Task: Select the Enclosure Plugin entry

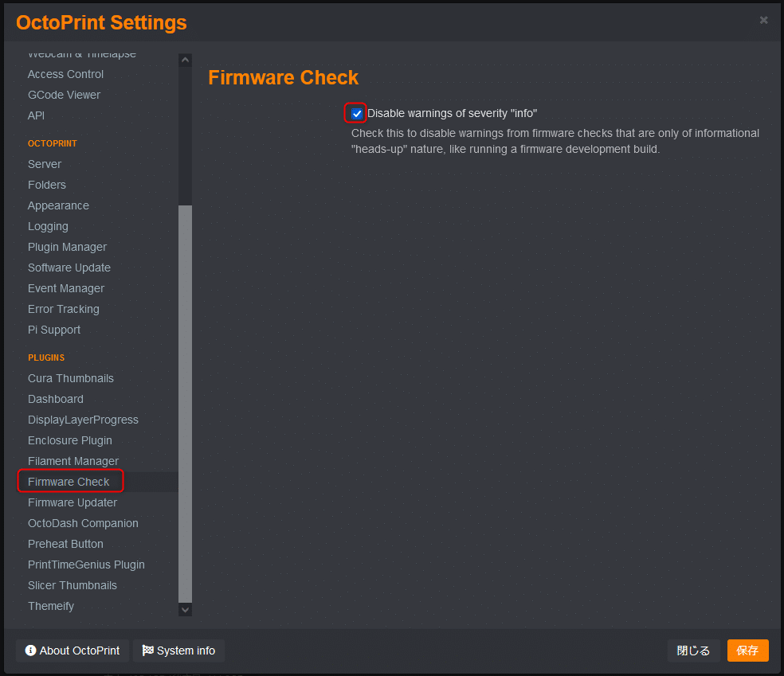Action: click(70, 440)
